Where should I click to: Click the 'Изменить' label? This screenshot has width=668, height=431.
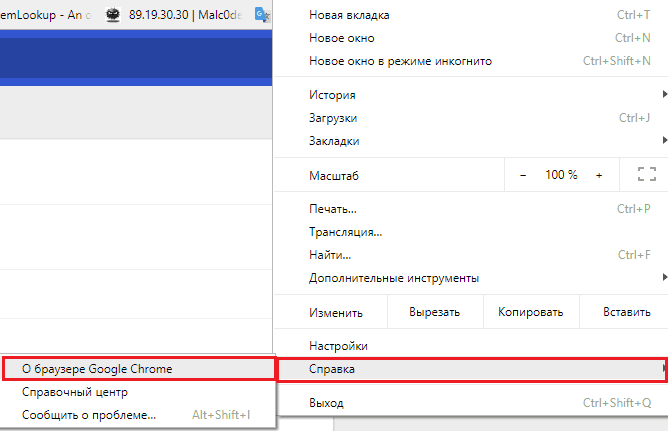point(336,313)
